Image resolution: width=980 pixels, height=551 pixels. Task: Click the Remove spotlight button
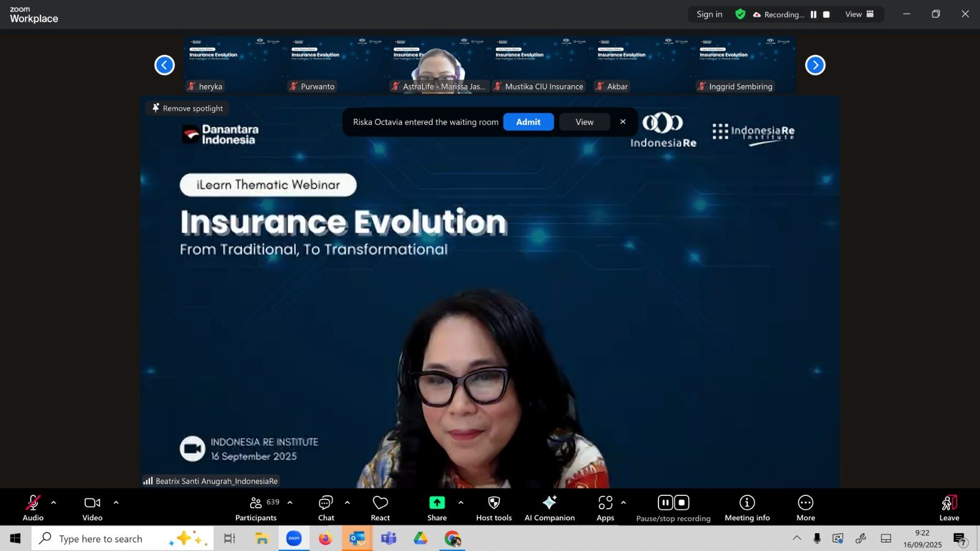click(x=187, y=108)
